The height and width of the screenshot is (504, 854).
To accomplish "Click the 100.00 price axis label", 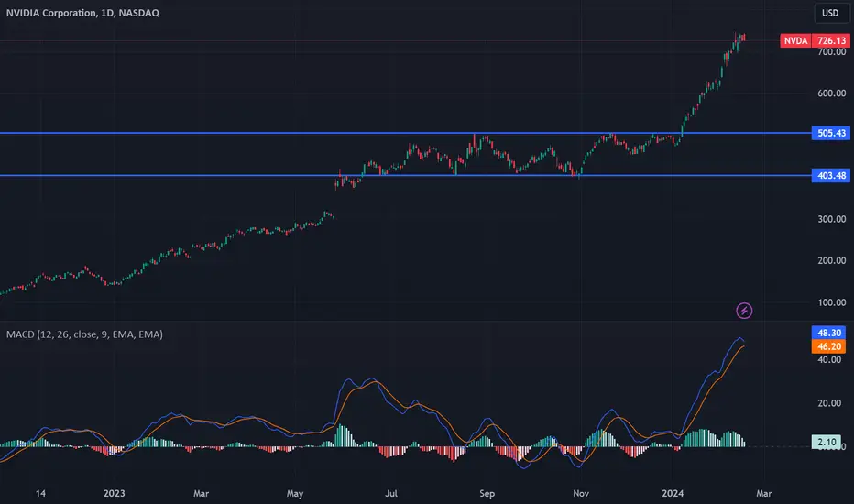I will point(832,302).
